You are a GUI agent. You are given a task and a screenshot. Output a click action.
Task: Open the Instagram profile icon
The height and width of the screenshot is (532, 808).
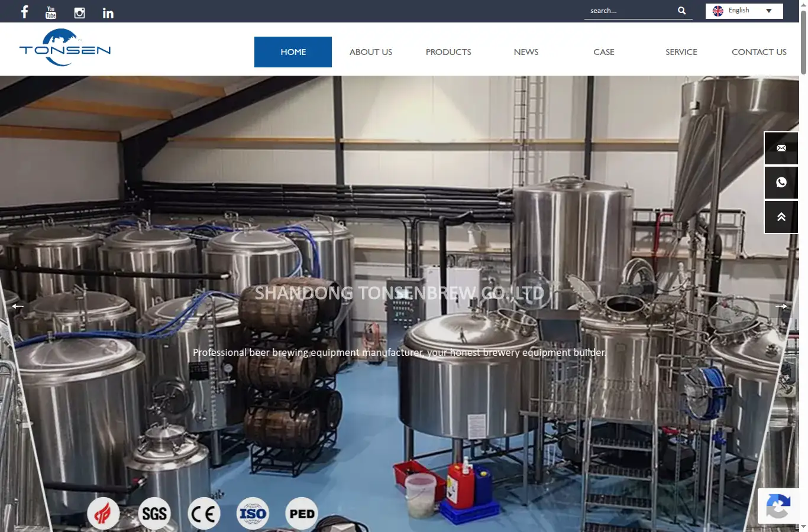click(x=79, y=13)
